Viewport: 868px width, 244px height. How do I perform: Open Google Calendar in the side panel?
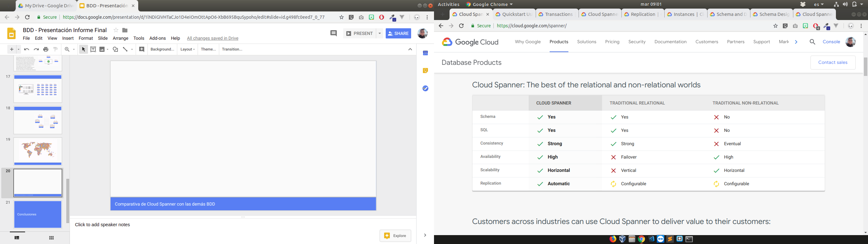tap(425, 53)
